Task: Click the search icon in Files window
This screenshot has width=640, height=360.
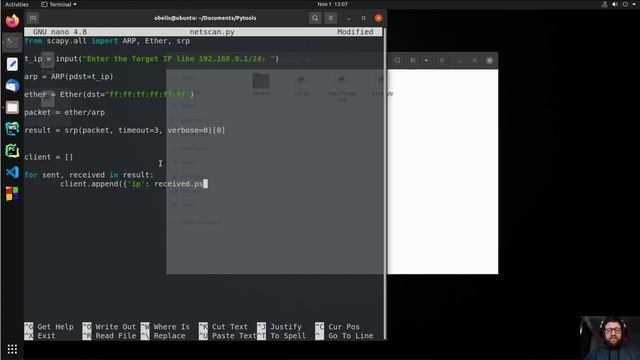Action: point(397,60)
